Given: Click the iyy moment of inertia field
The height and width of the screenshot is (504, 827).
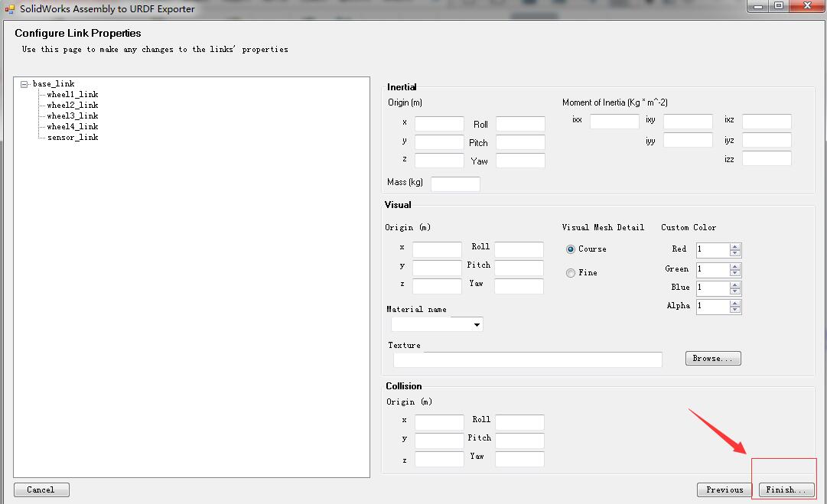Looking at the screenshot, I should pos(689,140).
